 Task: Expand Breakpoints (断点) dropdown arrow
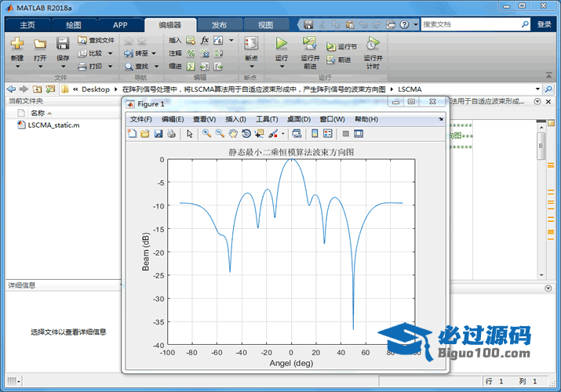pyautogui.click(x=252, y=67)
